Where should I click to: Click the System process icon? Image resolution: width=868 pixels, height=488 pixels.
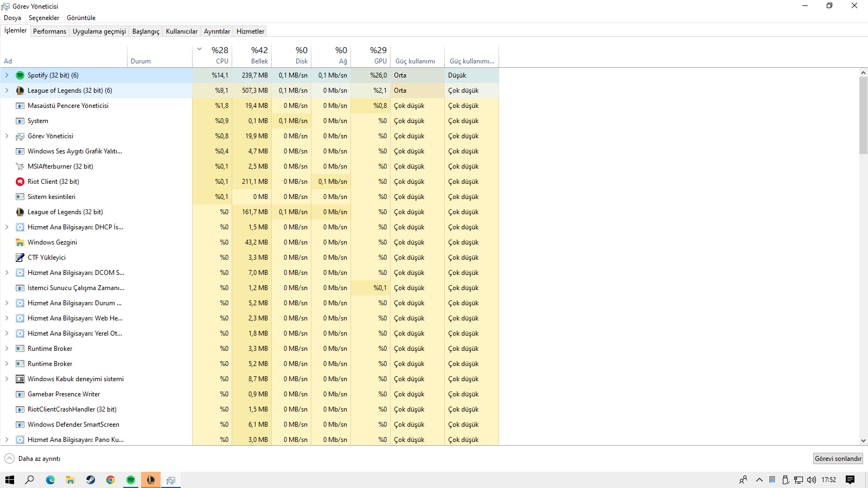tap(20, 121)
